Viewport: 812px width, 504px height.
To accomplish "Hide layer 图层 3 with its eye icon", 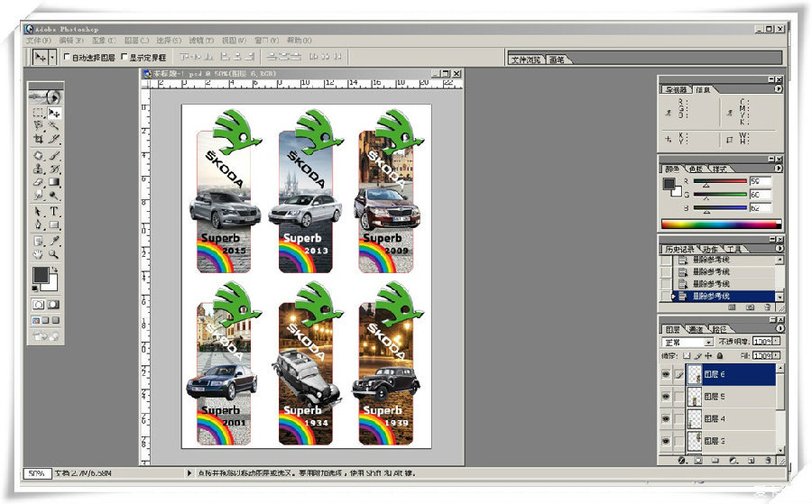I will pos(666,441).
